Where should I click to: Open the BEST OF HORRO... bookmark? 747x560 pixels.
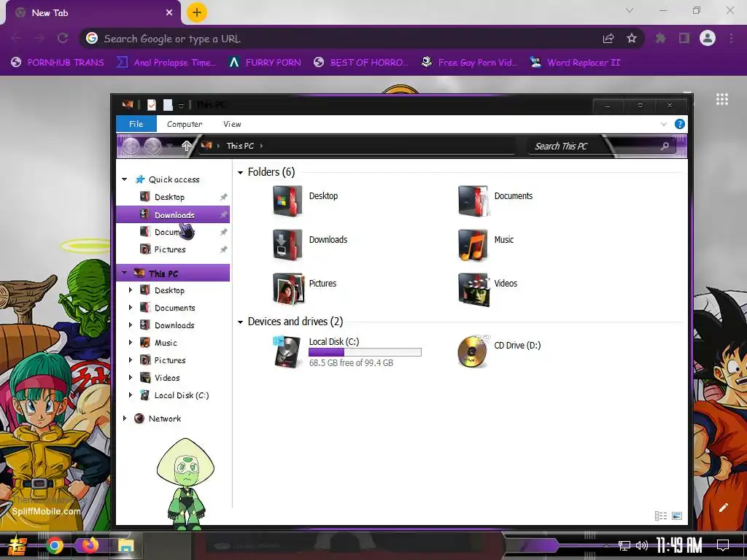click(x=361, y=63)
